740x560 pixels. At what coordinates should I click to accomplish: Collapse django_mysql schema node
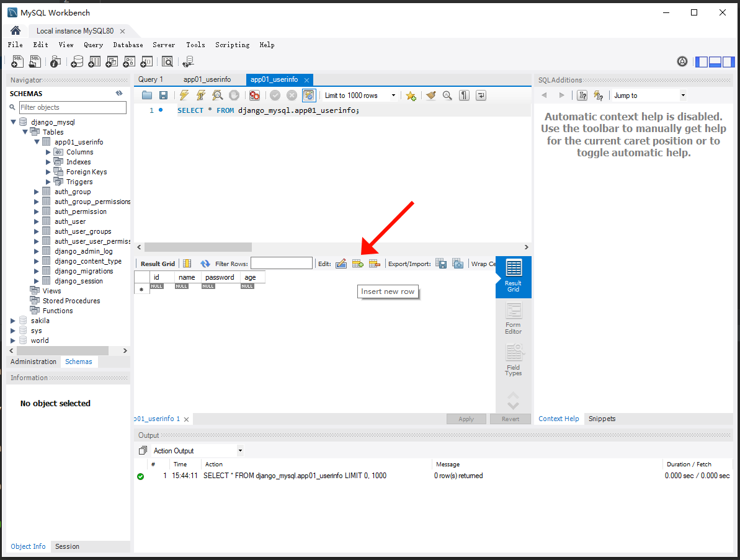click(x=13, y=122)
